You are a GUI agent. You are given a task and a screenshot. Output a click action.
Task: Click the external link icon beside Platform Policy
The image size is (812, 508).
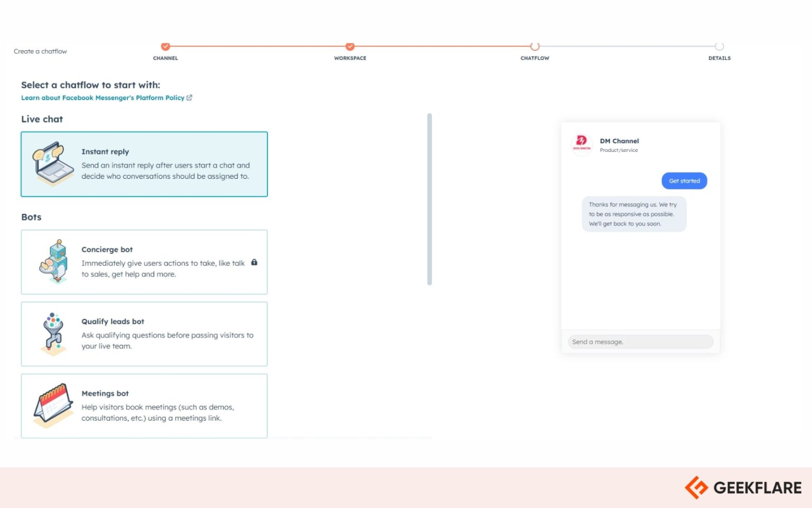189,97
